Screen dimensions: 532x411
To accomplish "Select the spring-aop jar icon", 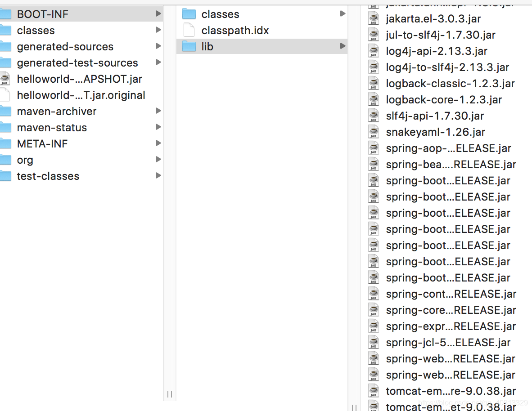I will click(374, 148).
